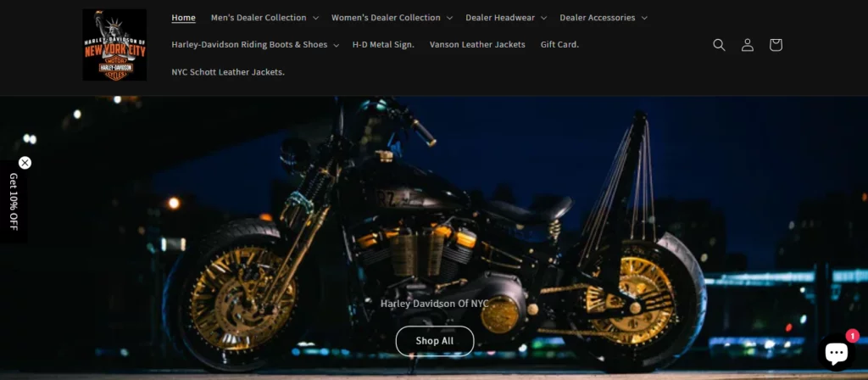Visit Vanson Leather Jackets link
The image size is (868, 380).
coord(477,45)
